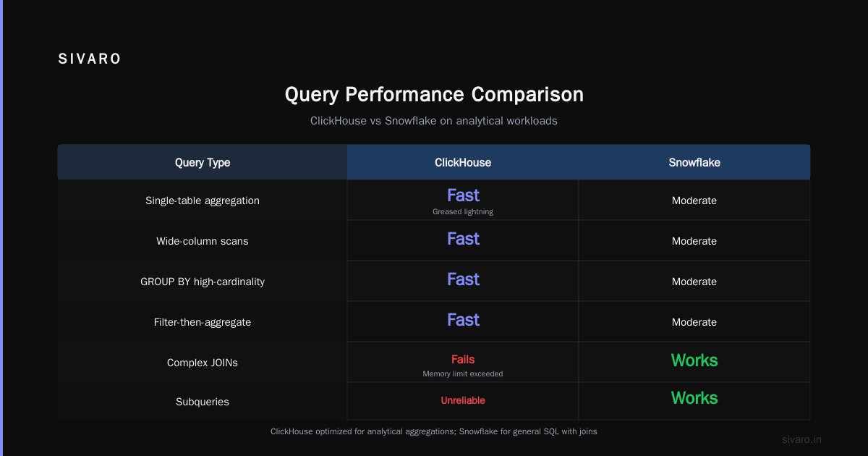Click the footnote about ClickHouse optimized aggregations
Viewport: 868px width, 456px height.
point(434,431)
